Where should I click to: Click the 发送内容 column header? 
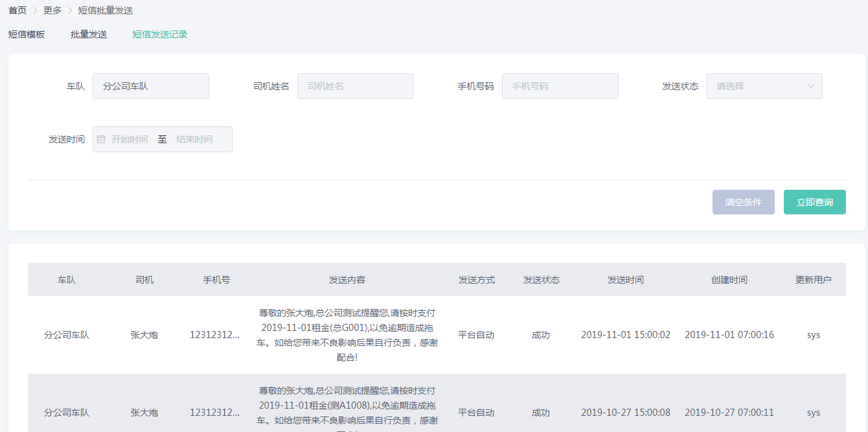point(347,280)
